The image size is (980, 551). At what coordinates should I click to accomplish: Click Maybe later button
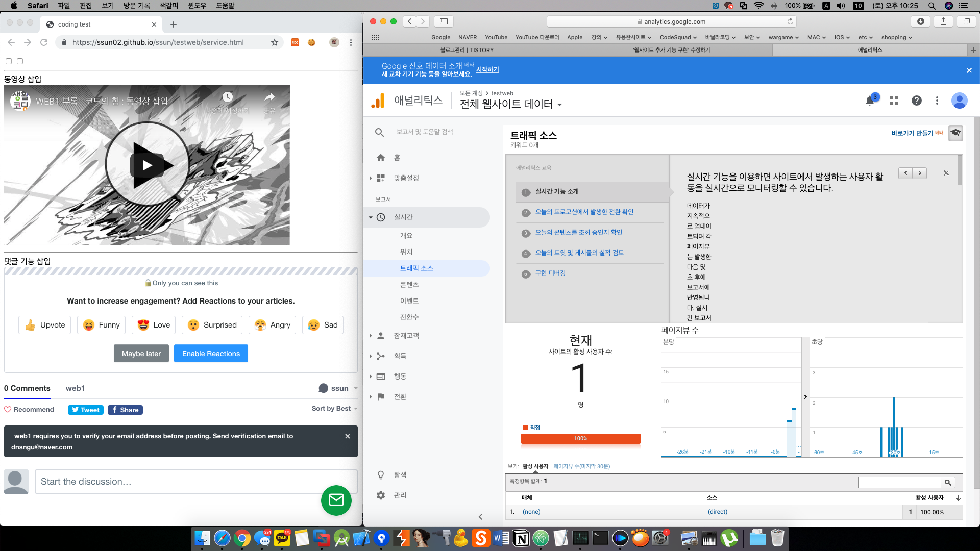tap(141, 354)
